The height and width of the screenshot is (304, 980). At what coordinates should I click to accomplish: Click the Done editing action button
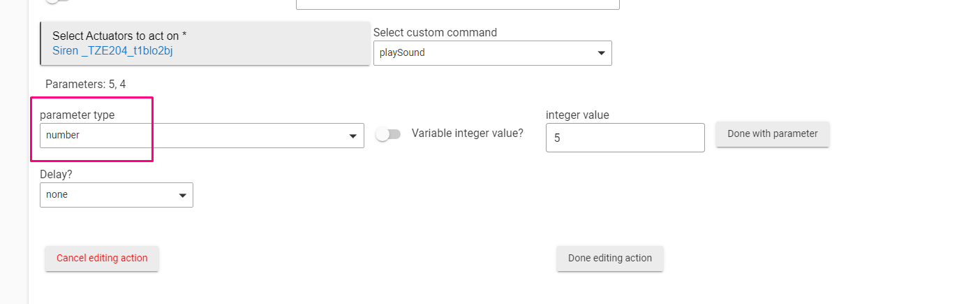point(610,259)
